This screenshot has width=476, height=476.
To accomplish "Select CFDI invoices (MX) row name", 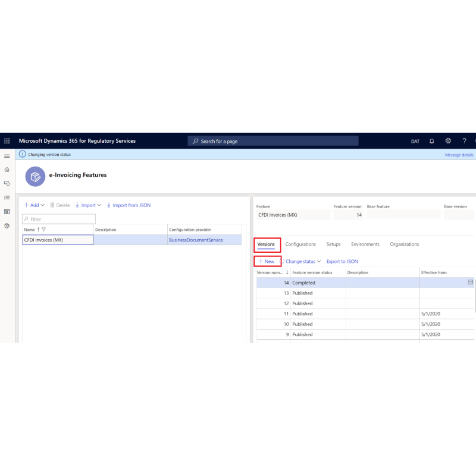I will 58,240.
